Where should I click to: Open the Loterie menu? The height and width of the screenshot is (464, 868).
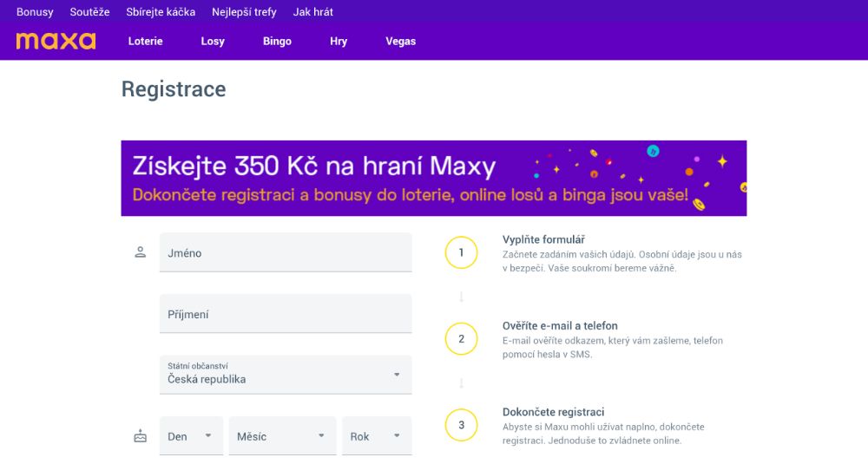[145, 41]
